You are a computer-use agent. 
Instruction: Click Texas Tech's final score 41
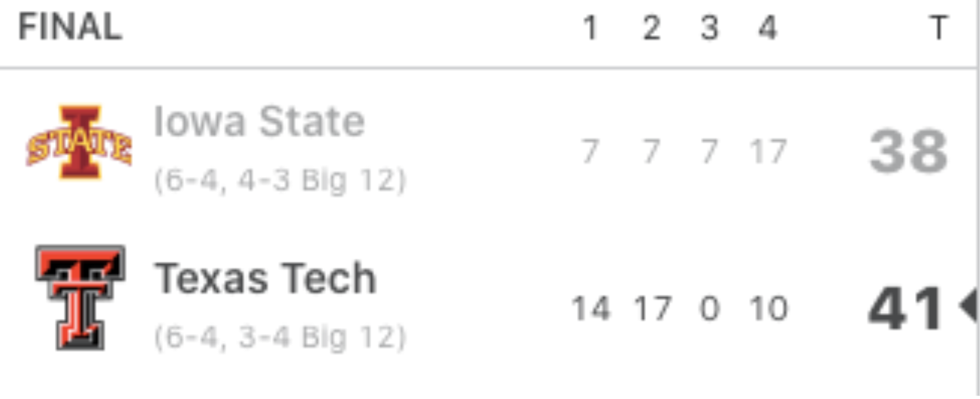[x=905, y=308]
